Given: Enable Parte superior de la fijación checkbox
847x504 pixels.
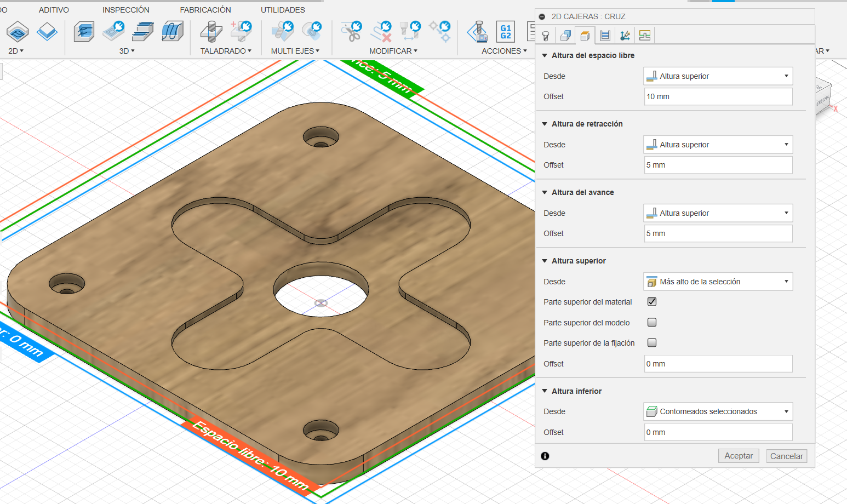Looking at the screenshot, I should pyautogui.click(x=652, y=342).
